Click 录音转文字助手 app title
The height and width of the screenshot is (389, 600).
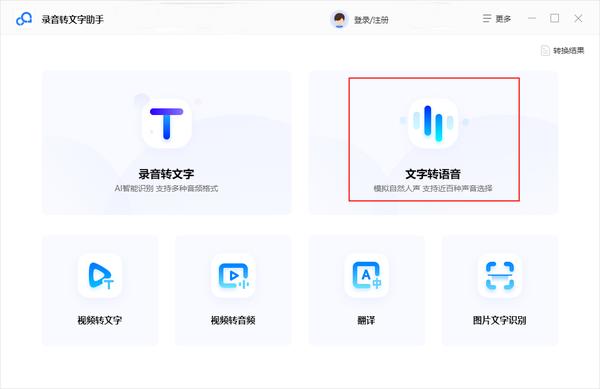[x=73, y=20]
